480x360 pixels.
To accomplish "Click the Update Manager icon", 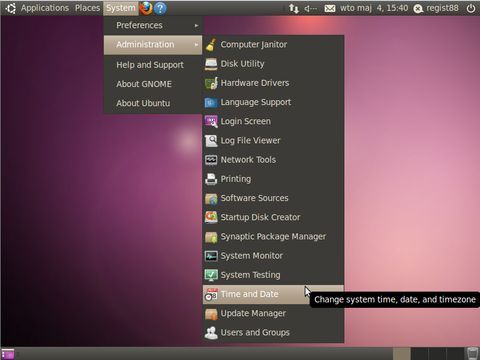I will [x=211, y=314].
